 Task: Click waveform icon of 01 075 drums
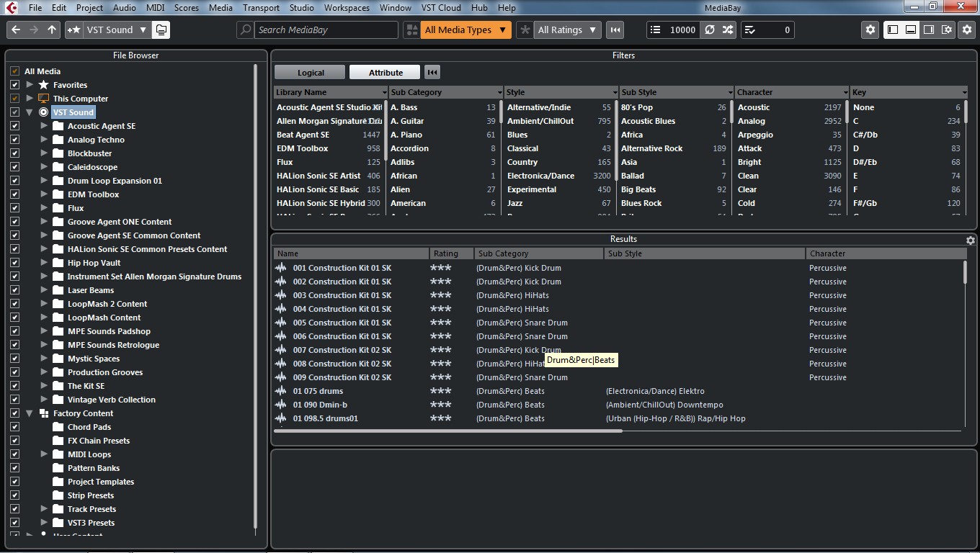[x=281, y=391]
